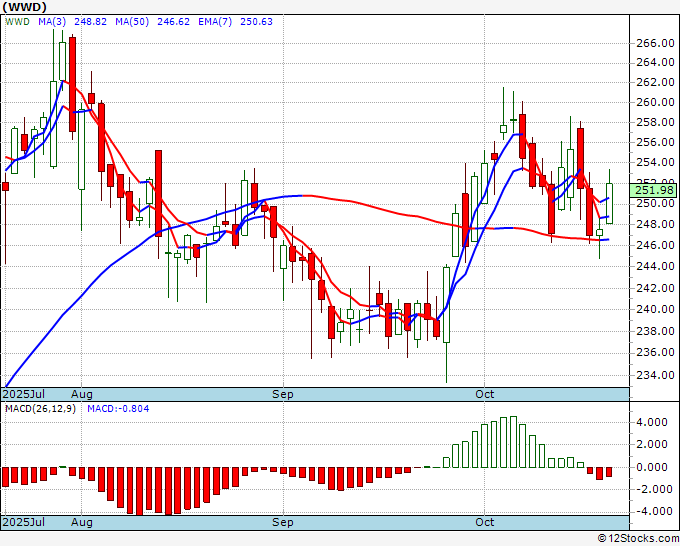
Task: Click the MACD(26,12,9) indicator label
Action: 40,409
